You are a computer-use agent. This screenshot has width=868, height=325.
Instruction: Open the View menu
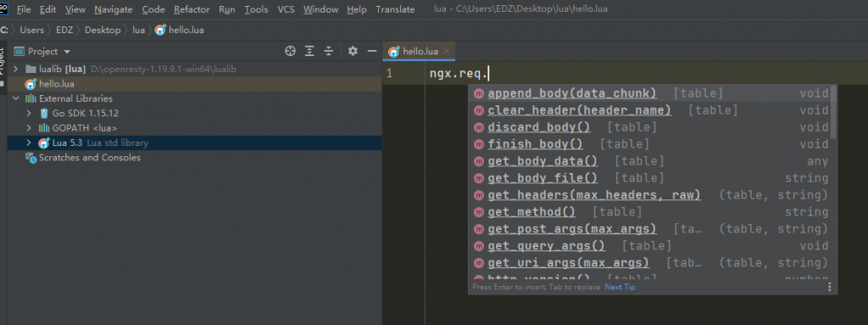75,9
